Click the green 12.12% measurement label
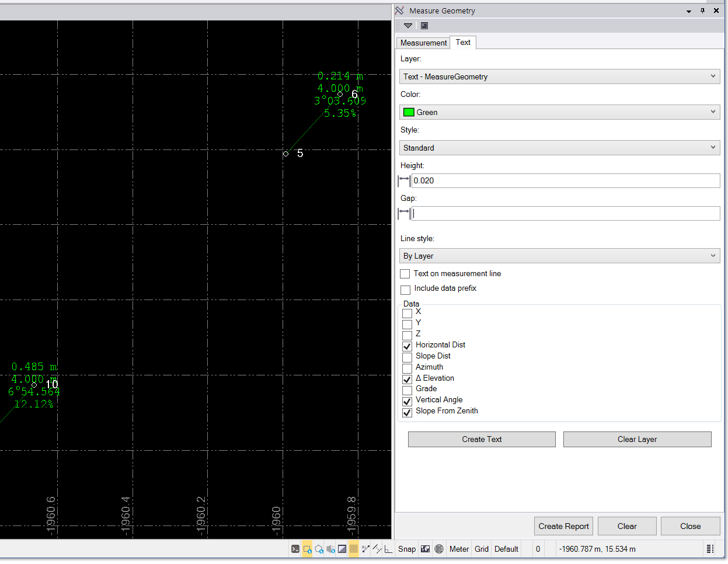Image resolution: width=728 pixels, height=564 pixels. [x=34, y=404]
